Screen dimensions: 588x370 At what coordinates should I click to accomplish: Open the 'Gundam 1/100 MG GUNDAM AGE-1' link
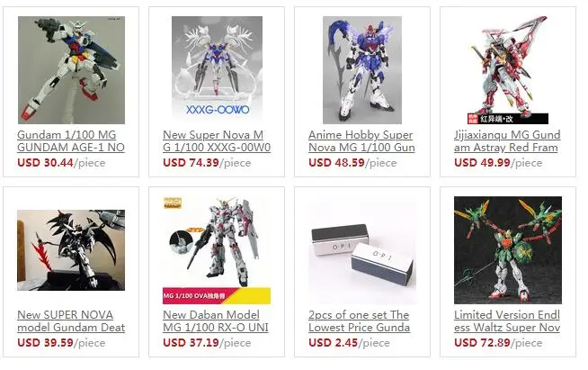pyautogui.click(x=71, y=140)
